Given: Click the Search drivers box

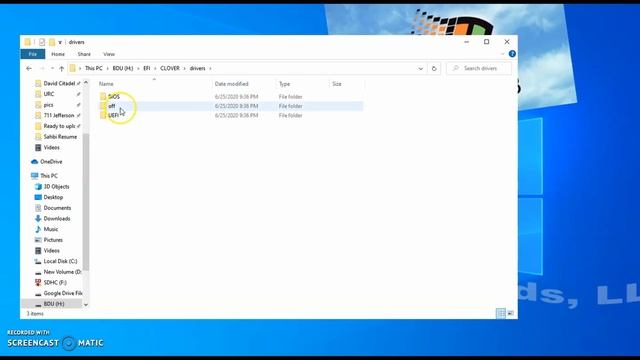Looking at the screenshot, I should pyautogui.click(x=478, y=68).
